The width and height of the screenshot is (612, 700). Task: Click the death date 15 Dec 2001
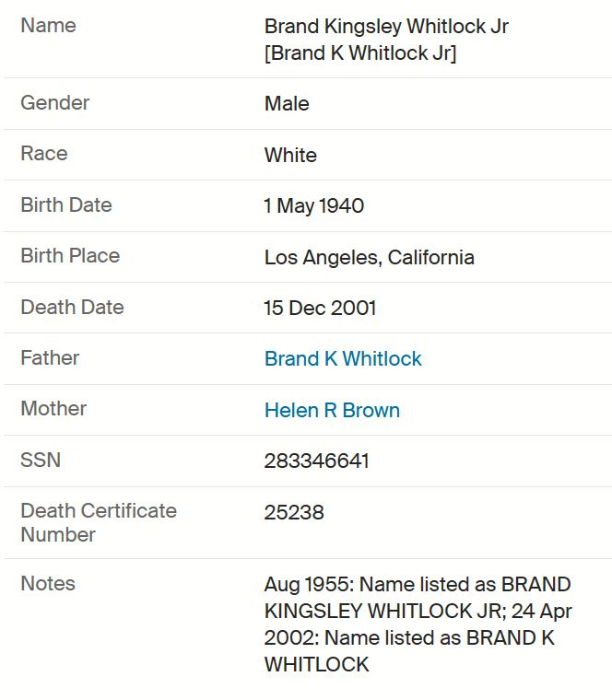[x=320, y=308]
